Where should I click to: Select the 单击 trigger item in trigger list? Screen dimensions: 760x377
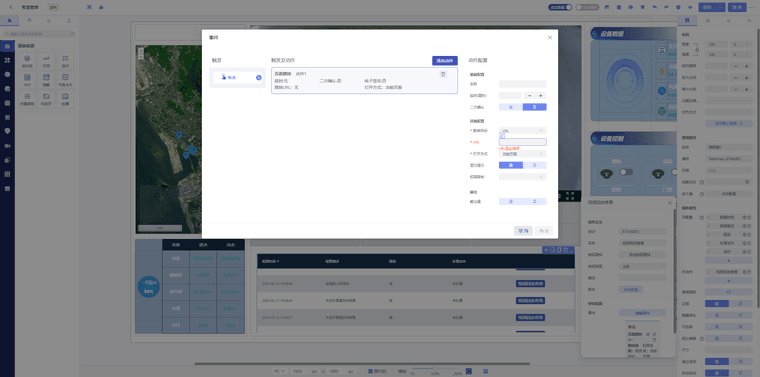(238, 78)
